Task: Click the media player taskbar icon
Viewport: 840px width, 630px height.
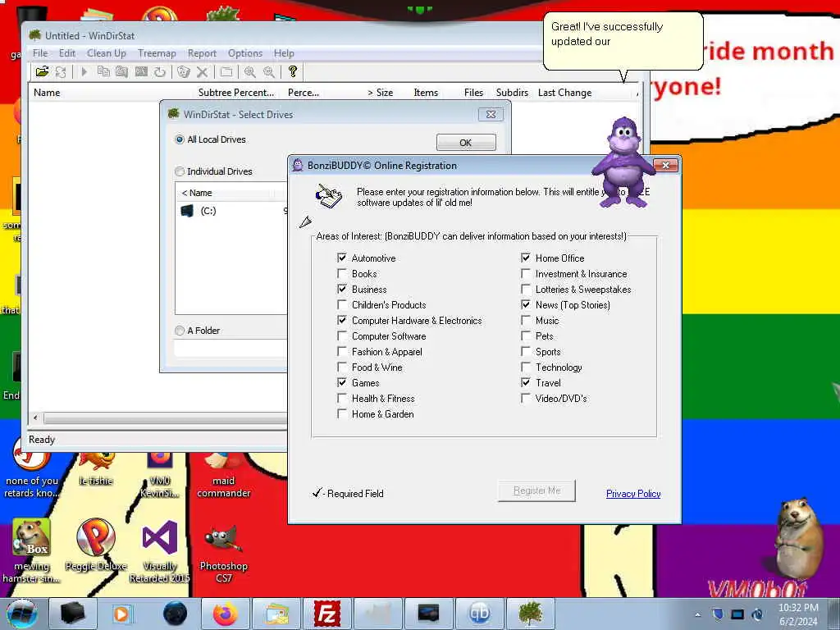Action: [x=121, y=614]
